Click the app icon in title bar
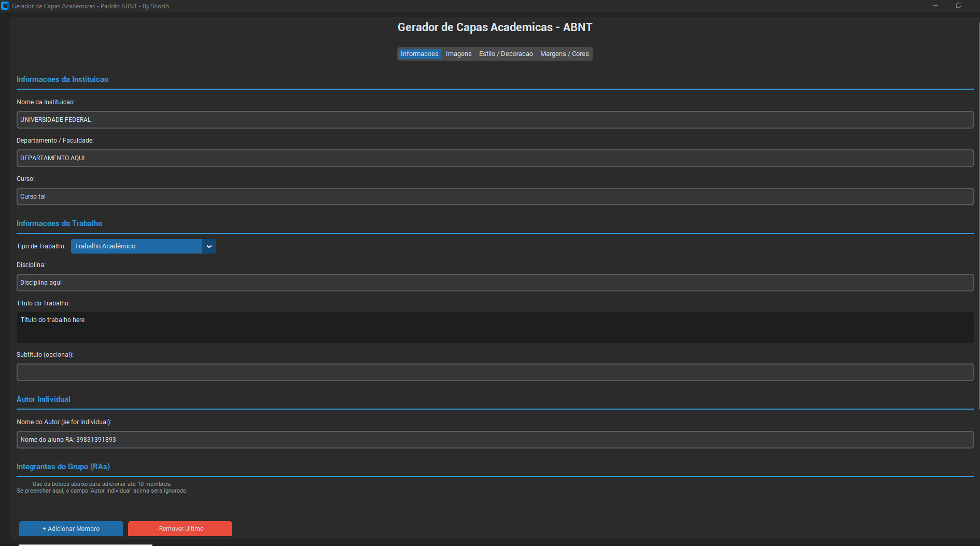Screen dimensions: 980x546 click(5, 6)
